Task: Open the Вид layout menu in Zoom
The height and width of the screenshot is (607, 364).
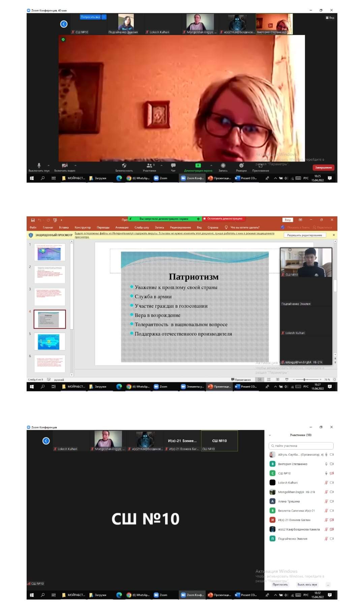Action: (x=330, y=18)
